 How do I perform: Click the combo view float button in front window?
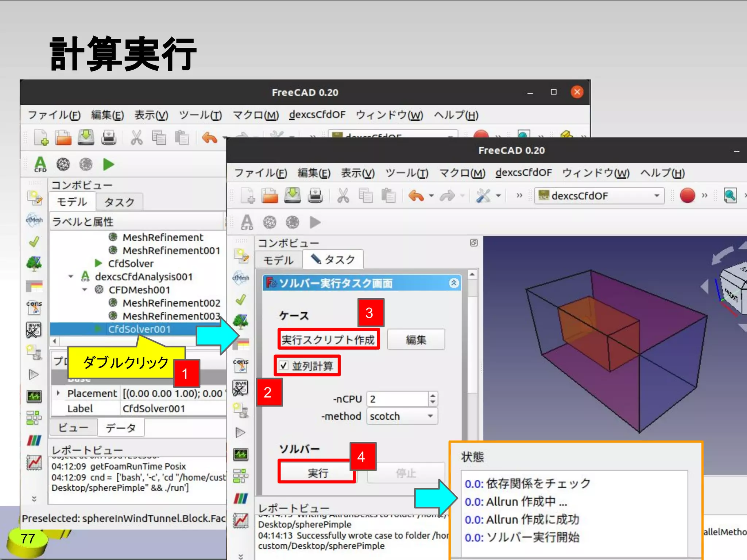coord(473,243)
